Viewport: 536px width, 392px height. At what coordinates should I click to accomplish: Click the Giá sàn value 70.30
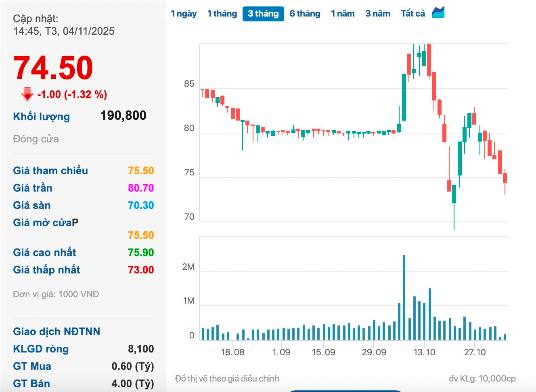point(141,205)
